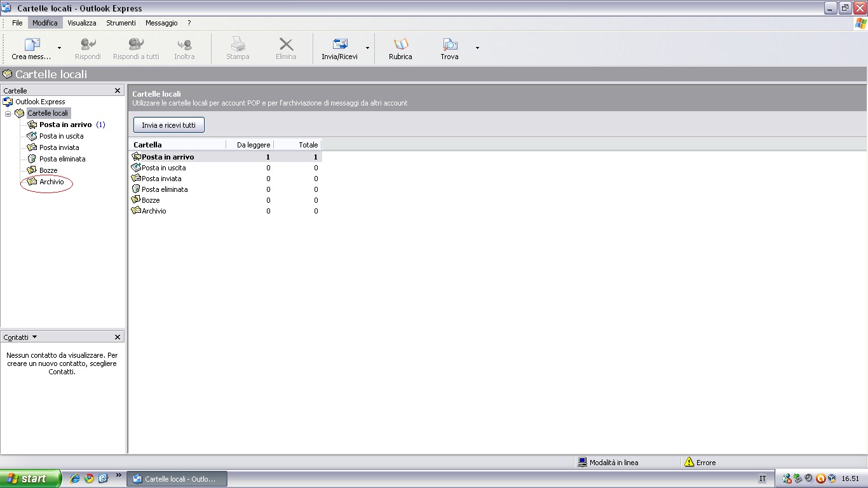Open the Crea messaggio dropdown arrow
Screen dimensions: 868x488
coord(59,48)
